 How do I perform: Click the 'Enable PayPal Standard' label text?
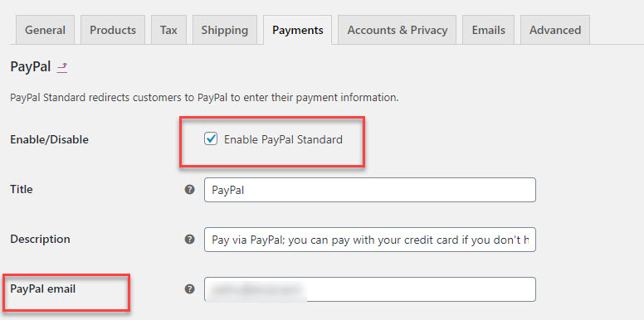[283, 139]
